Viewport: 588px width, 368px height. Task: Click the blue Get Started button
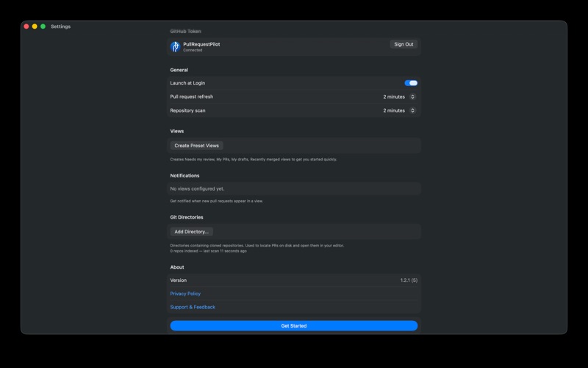pos(293,325)
